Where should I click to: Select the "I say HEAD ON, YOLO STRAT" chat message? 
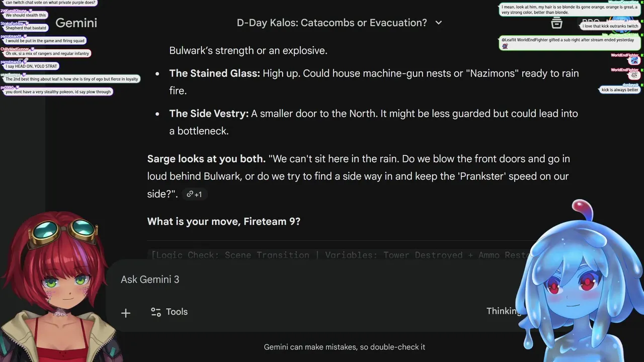click(x=31, y=66)
